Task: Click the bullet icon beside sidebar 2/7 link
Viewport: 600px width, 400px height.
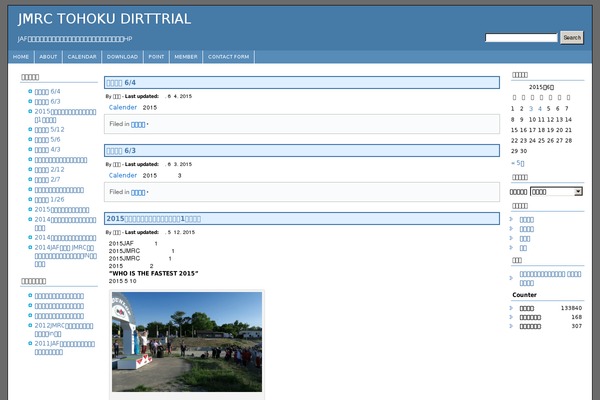Action: [30, 179]
